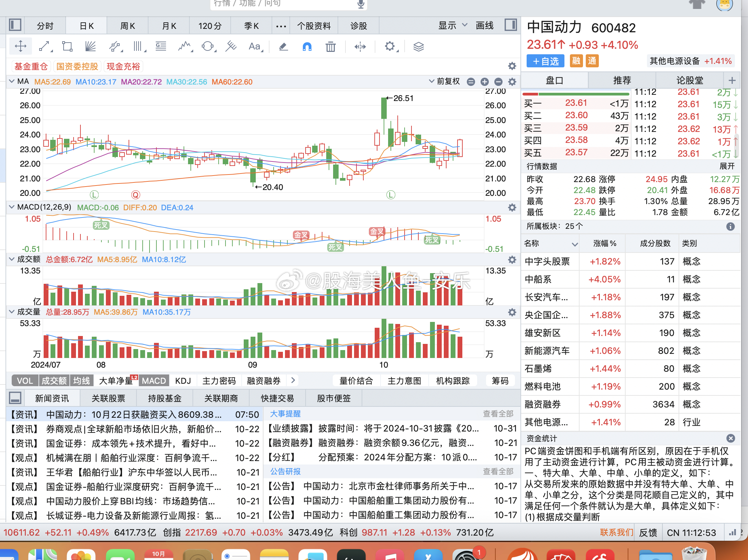Toggle the bottom news panel icon
The width and height of the screenshot is (748, 560).
click(15, 398)
